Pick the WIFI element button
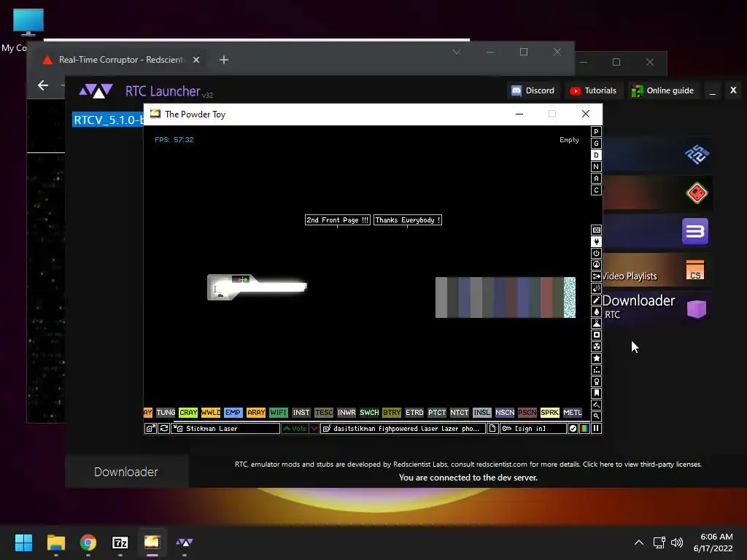Screen dimensions: 747x560 click(278, 413)
